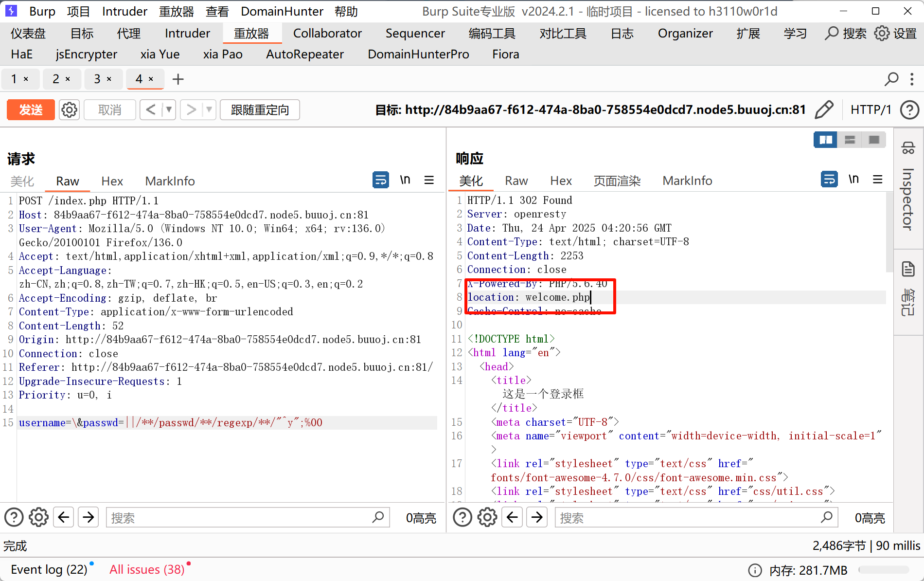Search repeater tabs with magnifier icon
The height and width of the screenshot is (581, 924).
tap(891, 79)
